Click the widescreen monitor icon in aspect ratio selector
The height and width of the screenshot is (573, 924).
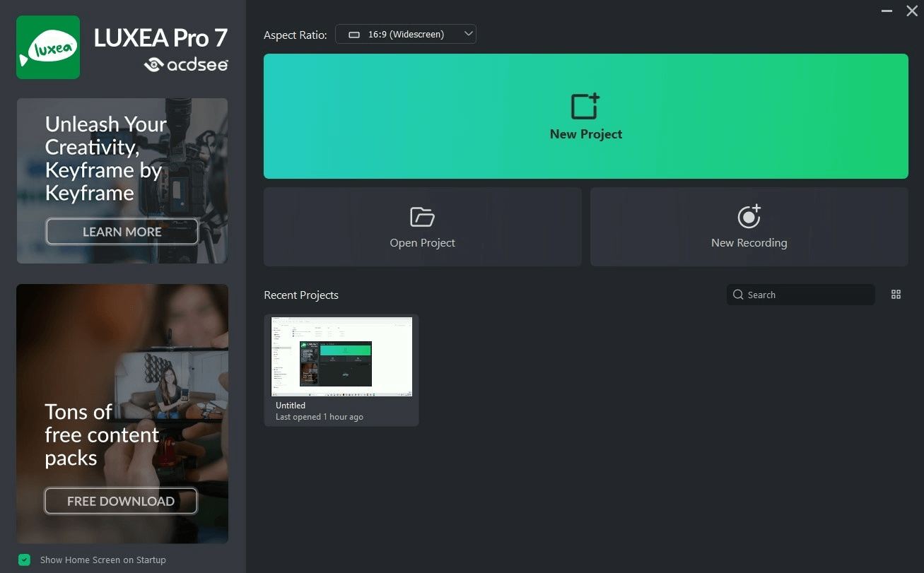pos(354,33)
